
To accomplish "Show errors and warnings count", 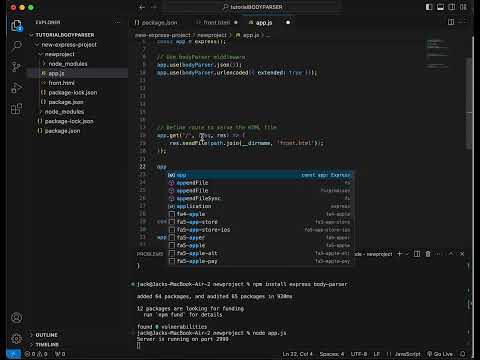I will click(36, 354).
